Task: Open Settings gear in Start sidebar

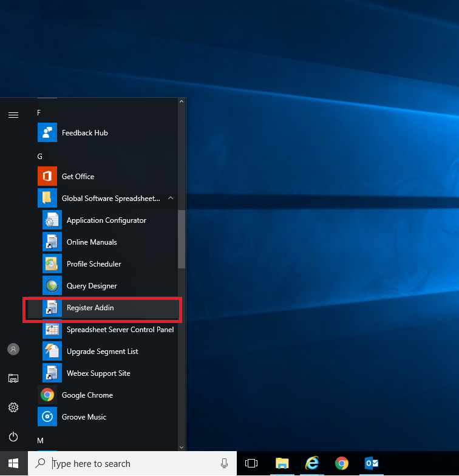Action: 13,407
